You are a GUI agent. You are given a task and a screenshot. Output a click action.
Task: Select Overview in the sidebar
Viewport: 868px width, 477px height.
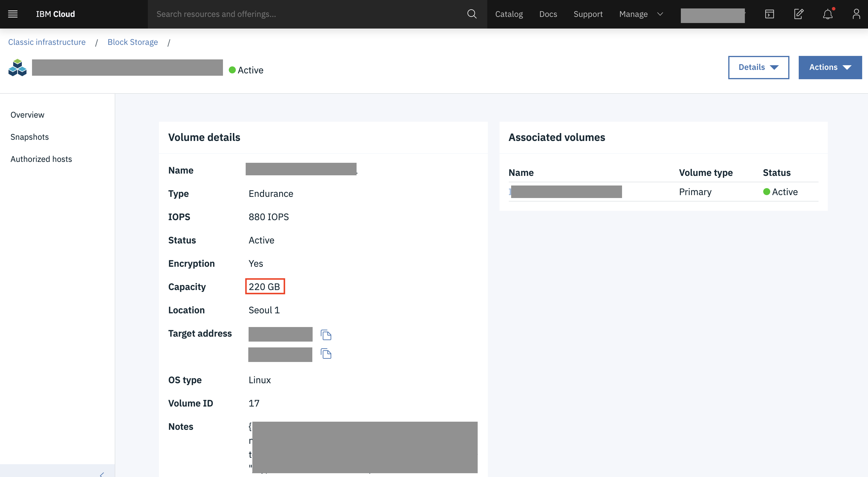[x=27, y=115]
